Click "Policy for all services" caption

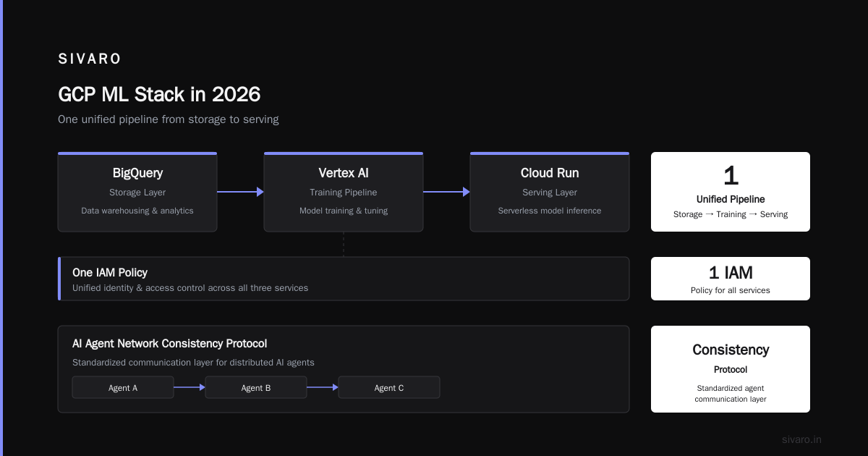pyautogui.click(x=731, y=290)
